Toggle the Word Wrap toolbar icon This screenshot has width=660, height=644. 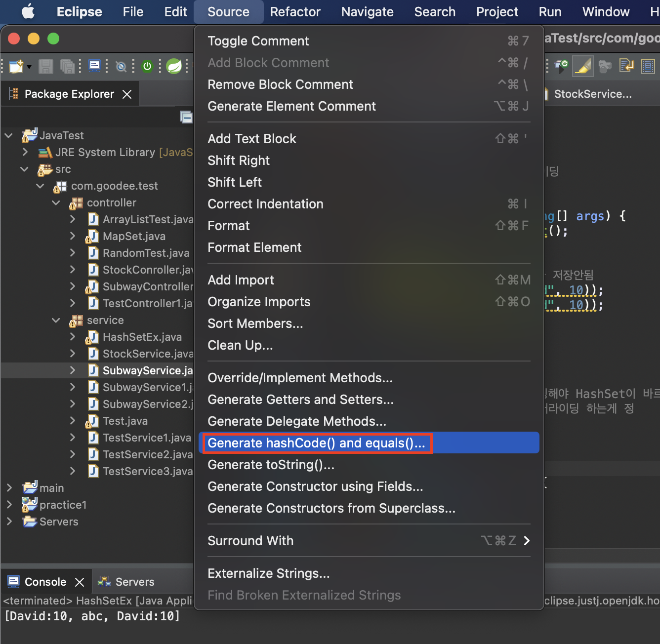tap(626, 66)
